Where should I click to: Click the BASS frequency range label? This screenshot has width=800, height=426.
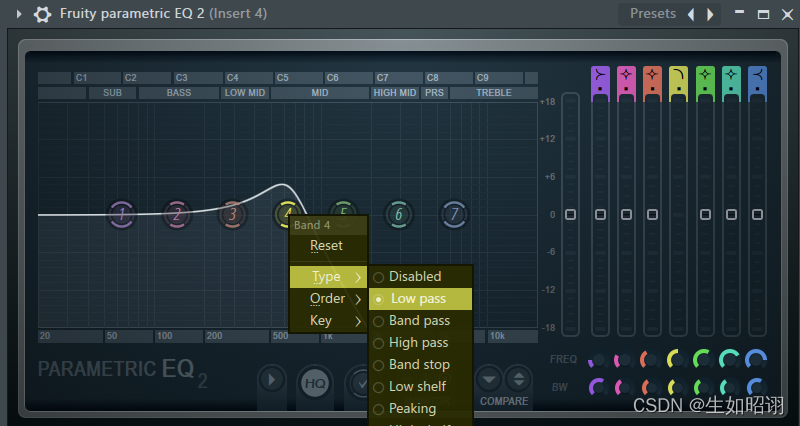point(179,93)
